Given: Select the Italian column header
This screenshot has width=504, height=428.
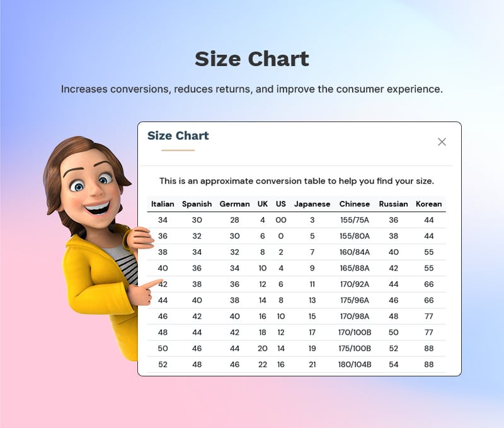Looking at the screenshot, I should click(x=163, y=204).
